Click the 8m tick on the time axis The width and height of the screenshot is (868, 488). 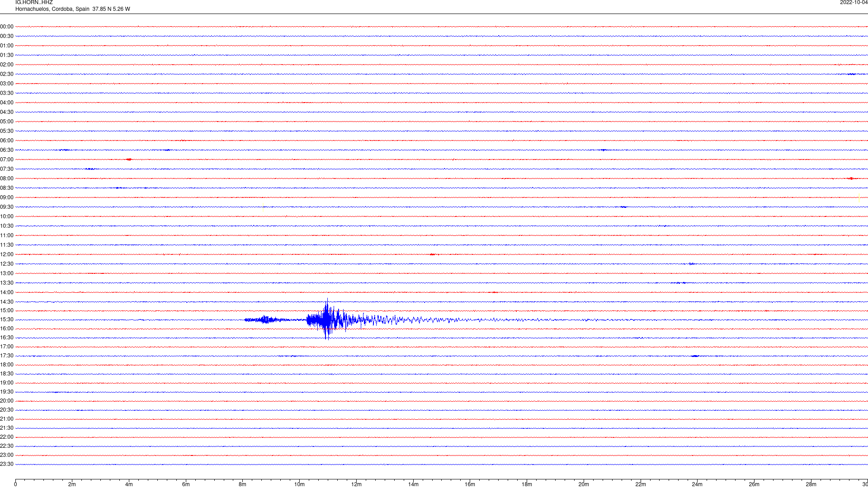[243, 484]
